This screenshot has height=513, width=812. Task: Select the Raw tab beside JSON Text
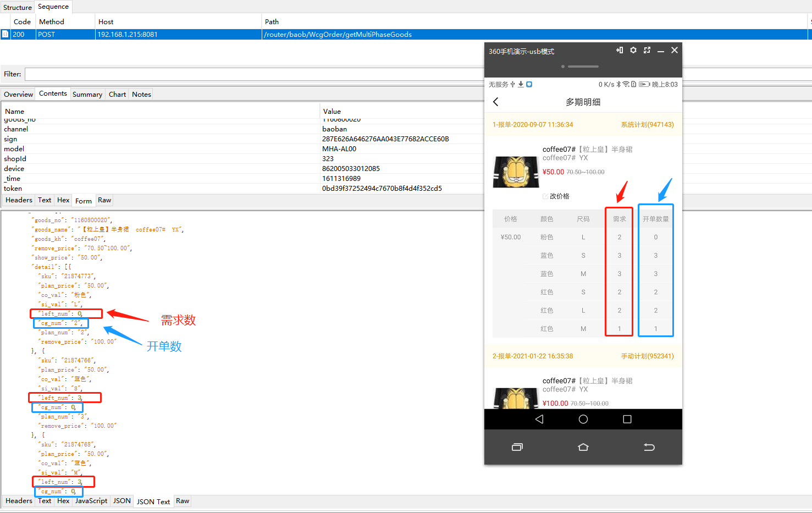(x=183, y=501)
